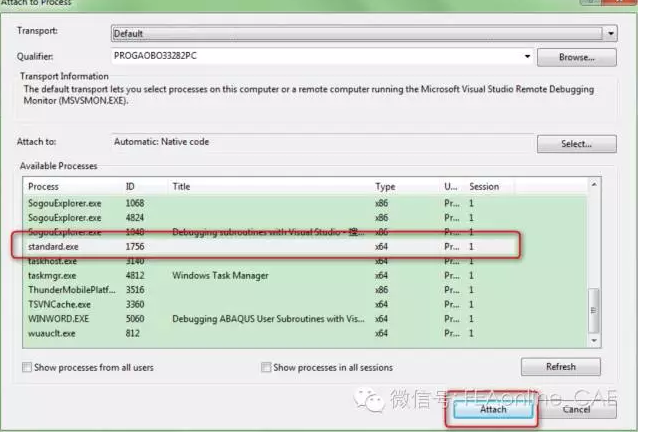
Task: Click the process list scroll up arrow
Action: pos(594,185)
